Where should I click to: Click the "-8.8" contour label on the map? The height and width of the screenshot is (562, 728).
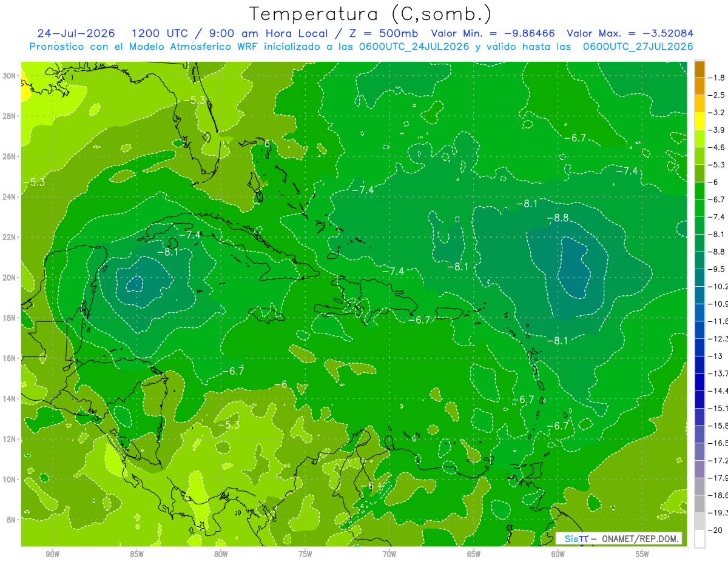pyautogui.click(x=558, y=218)
